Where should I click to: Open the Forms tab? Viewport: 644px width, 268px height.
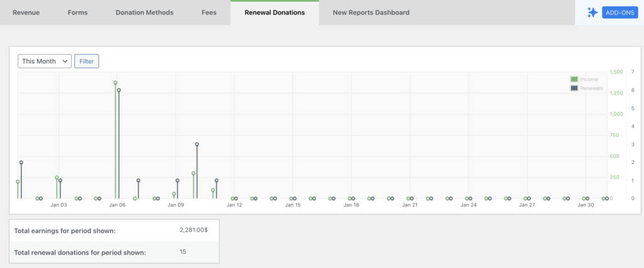pos(77,13)
